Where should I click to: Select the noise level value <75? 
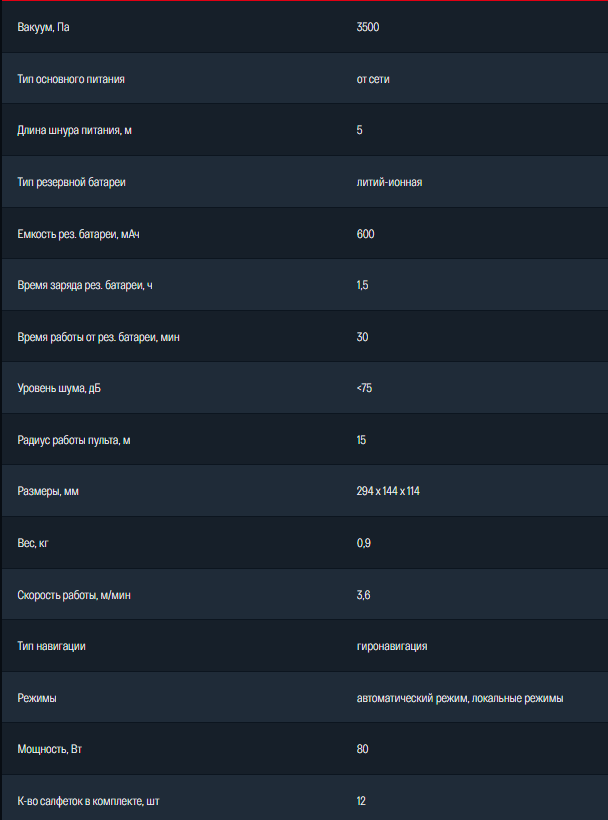[x=364, y=388]
